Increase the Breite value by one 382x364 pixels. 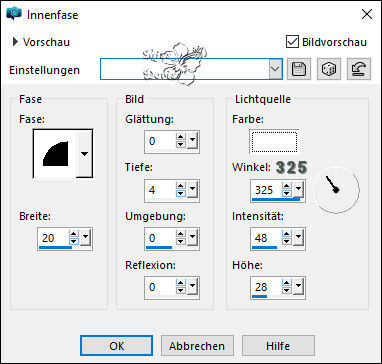click(x=74, y=234)
